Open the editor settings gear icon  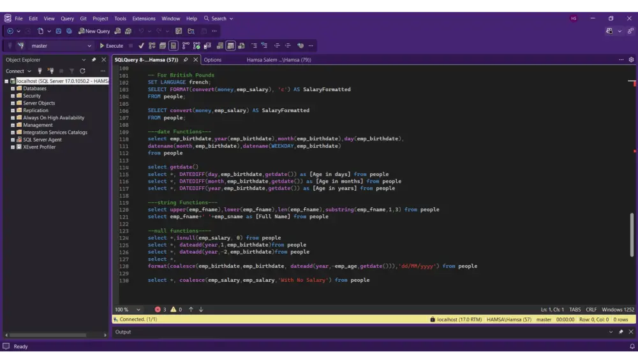[x=631, y=60]
